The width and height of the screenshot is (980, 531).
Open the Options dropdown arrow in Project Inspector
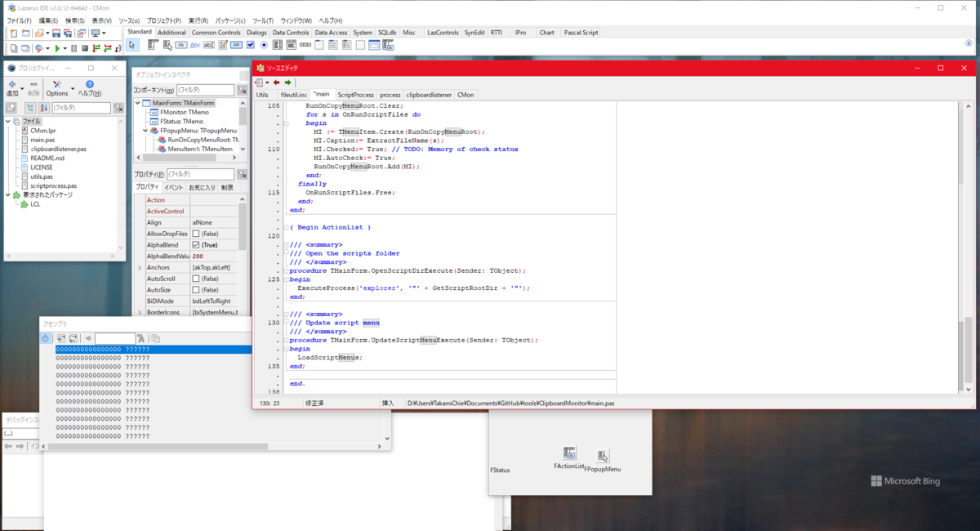[x=73, y=88]
